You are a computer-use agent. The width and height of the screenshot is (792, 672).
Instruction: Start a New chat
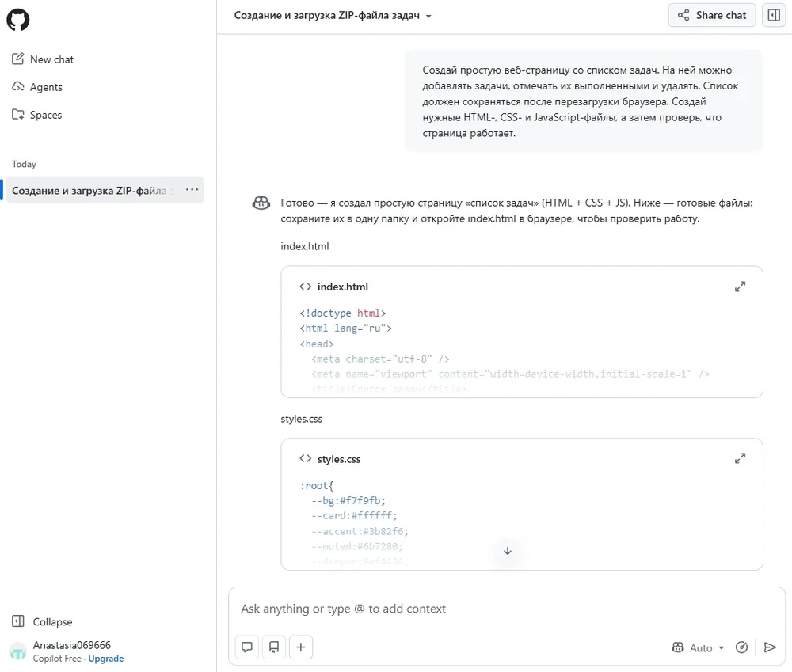pos(43,59)
